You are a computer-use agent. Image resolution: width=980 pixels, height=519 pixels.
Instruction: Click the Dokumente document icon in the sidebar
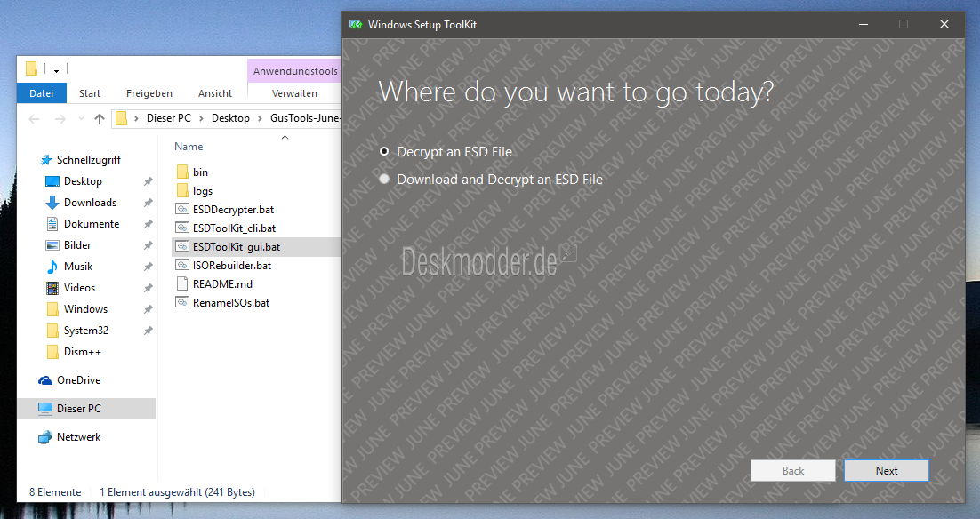click(x=52, y=224)
